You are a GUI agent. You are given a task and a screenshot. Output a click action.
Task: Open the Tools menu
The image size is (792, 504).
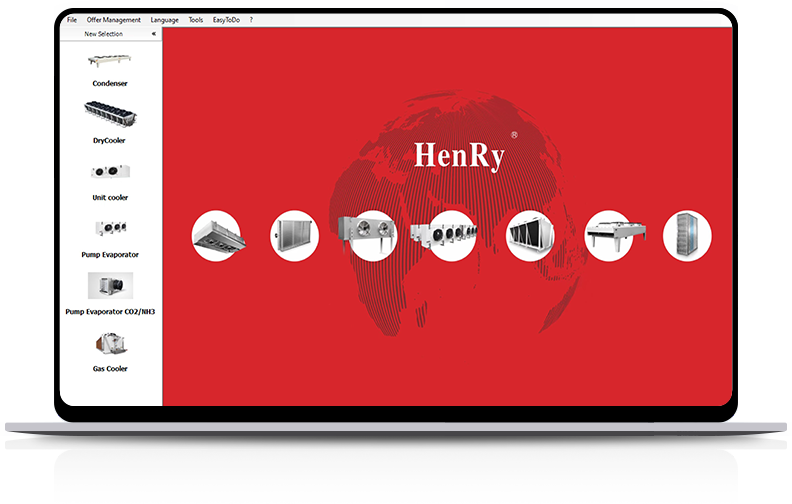195,20
